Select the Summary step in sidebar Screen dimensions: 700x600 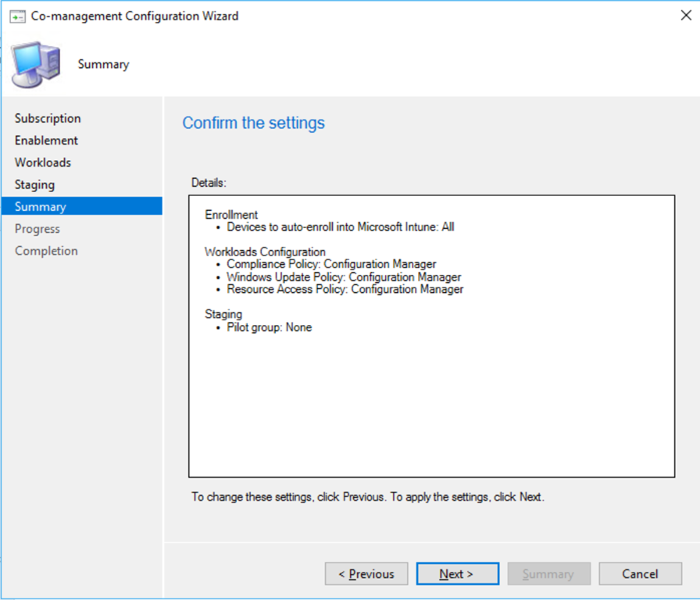(82, 206)
